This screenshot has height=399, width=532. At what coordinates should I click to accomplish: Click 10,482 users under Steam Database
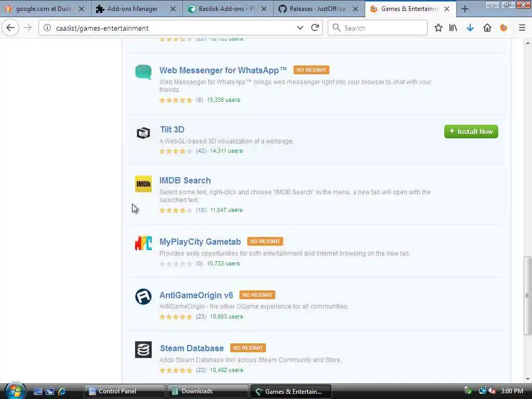[x=227, y=370]
